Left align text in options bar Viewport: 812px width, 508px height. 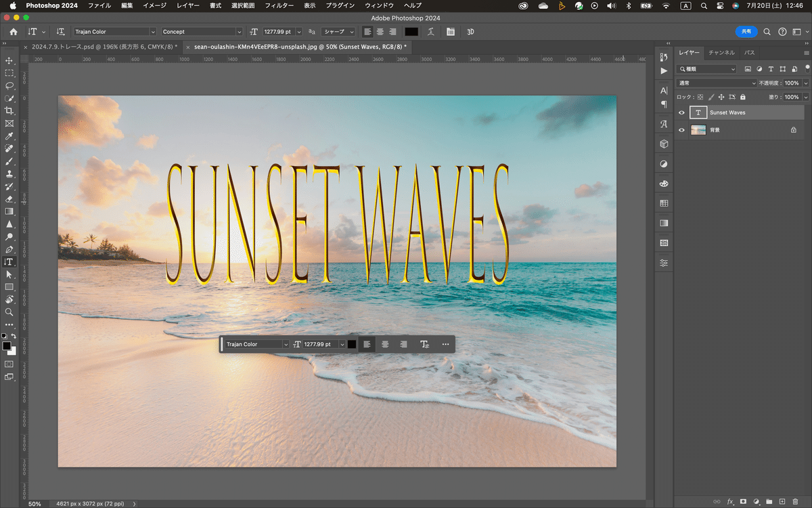pyautogui.click(x=367, y=31)
